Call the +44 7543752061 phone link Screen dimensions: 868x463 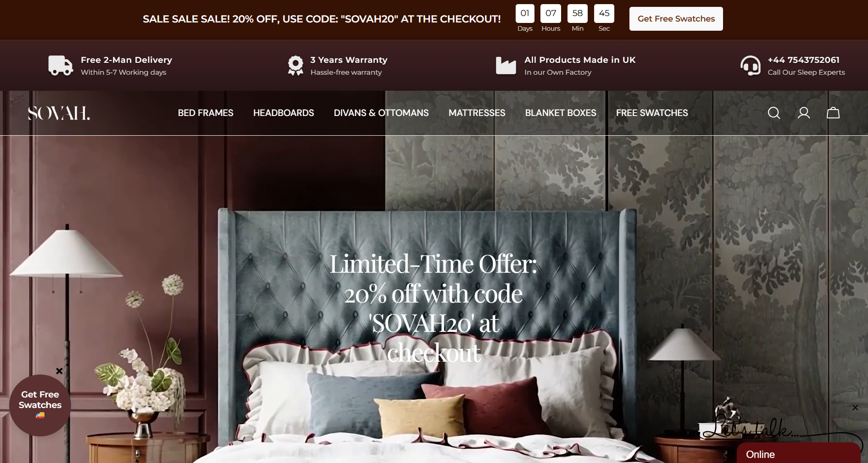point(804,60)
